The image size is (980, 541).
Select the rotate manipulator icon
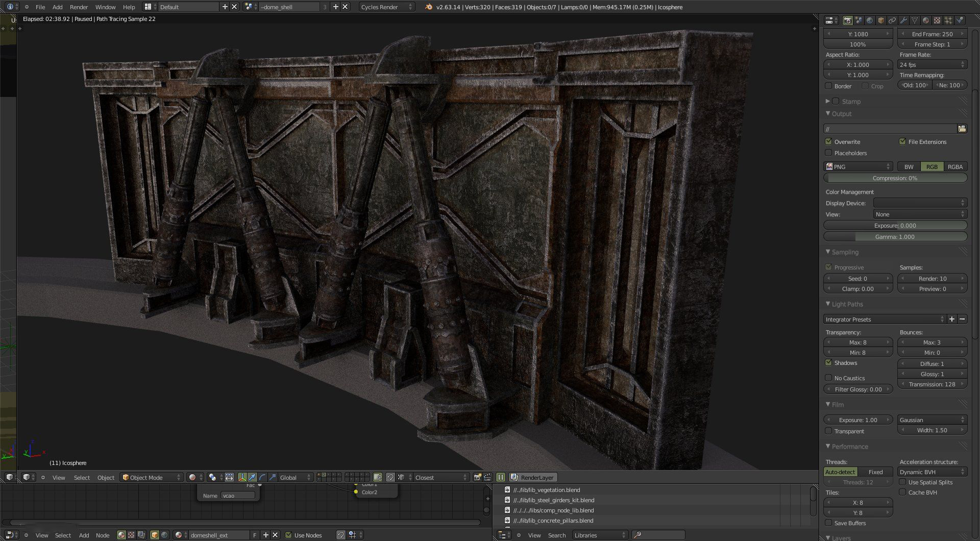pyautogui.click(x=262, y=477)
